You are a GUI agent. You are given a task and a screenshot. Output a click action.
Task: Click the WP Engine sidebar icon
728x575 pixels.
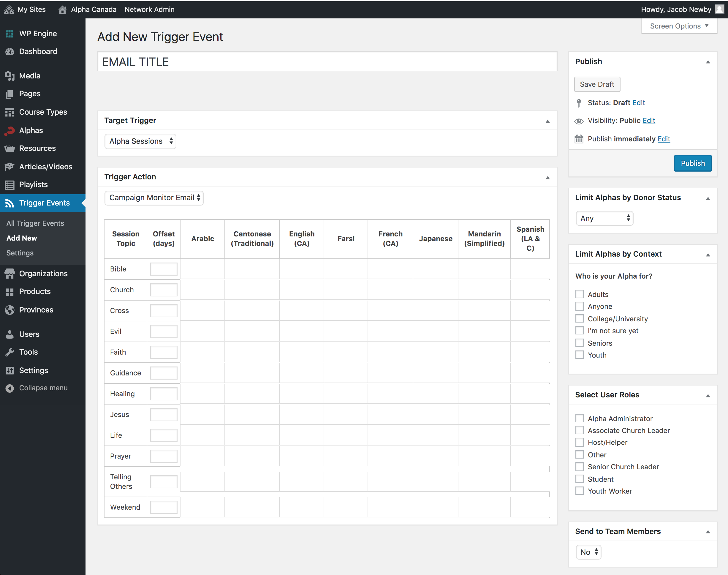tap(10, 34)
